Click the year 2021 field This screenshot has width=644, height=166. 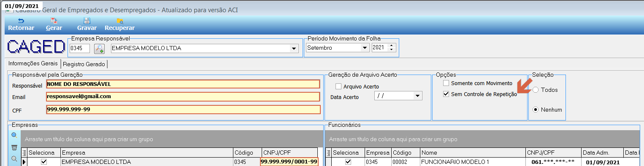coord(380,48)
